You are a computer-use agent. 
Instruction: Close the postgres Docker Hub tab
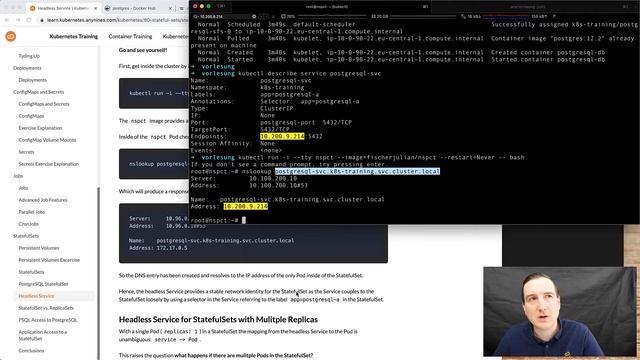pyautogui.click(x=171, y=8)
